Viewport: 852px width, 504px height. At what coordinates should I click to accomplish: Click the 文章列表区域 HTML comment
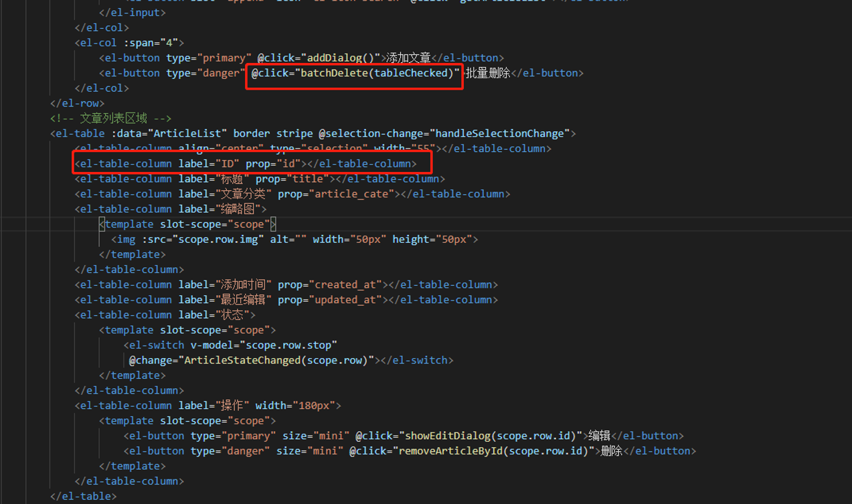(x=111, y=118)
